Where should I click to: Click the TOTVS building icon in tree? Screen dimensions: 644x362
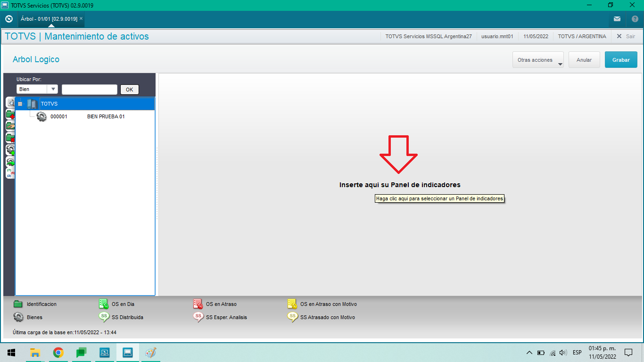tap(32, 104)
